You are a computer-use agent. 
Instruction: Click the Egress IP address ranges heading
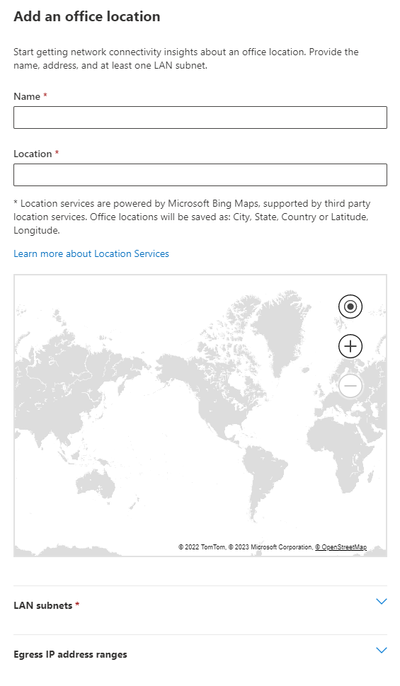click(x=70, y=654)
